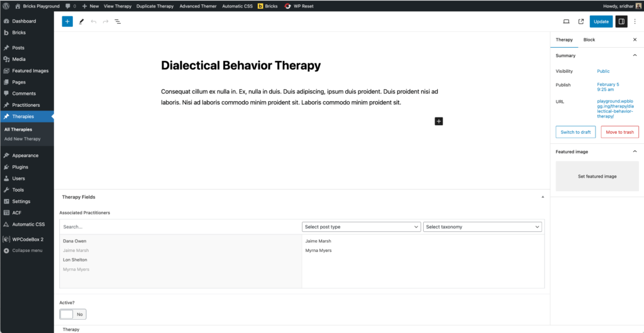644x333 pixels.
Task: Open Practitioners menu item
Action: pos(26,105)
